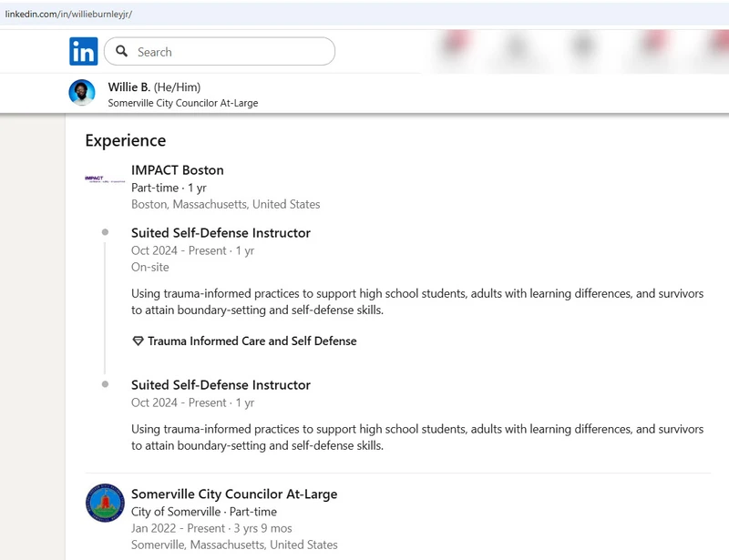
Task: Open the IMPACT Boston company name link
Action: [x=177, y=170]
